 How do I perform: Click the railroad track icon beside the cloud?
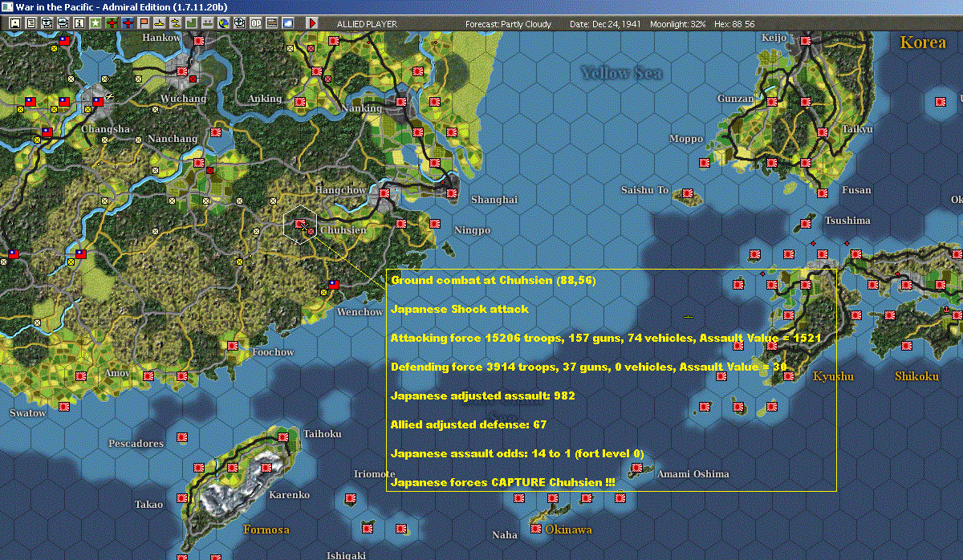[x=271, y=23]
